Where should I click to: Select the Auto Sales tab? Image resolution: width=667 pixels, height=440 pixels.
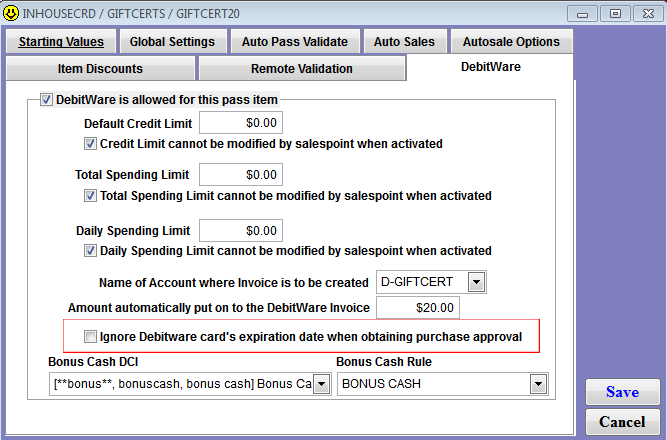[x=405, y=41]
